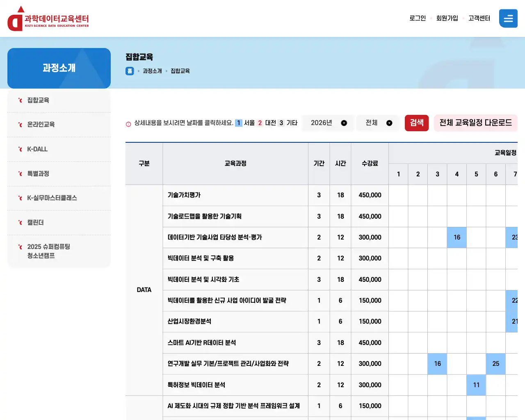Click the 기타 legend badge number 3

click(281, 123)
